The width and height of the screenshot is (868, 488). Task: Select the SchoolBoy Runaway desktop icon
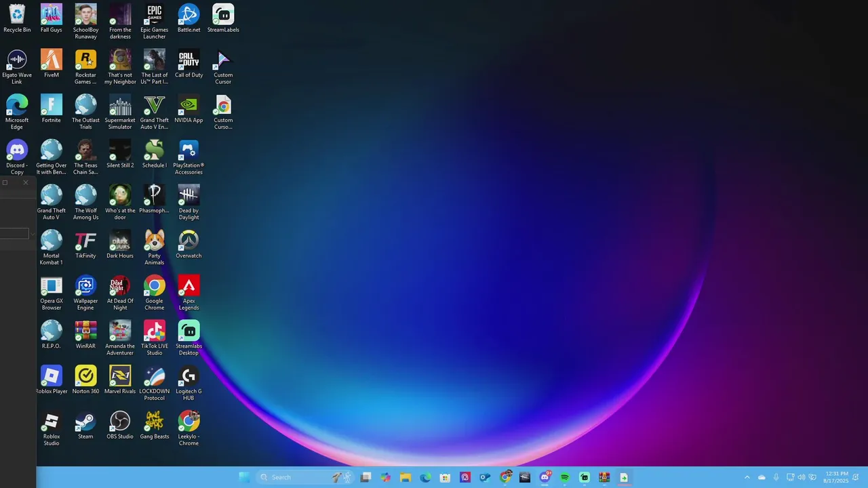pos(85,22)
